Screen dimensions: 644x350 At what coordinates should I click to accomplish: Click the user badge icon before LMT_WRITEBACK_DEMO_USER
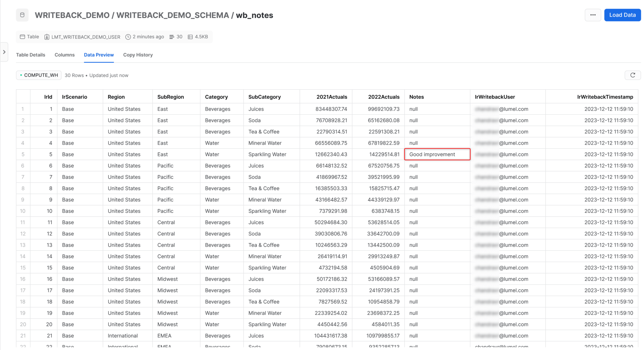pyautogui.click(x=47, y=37)
